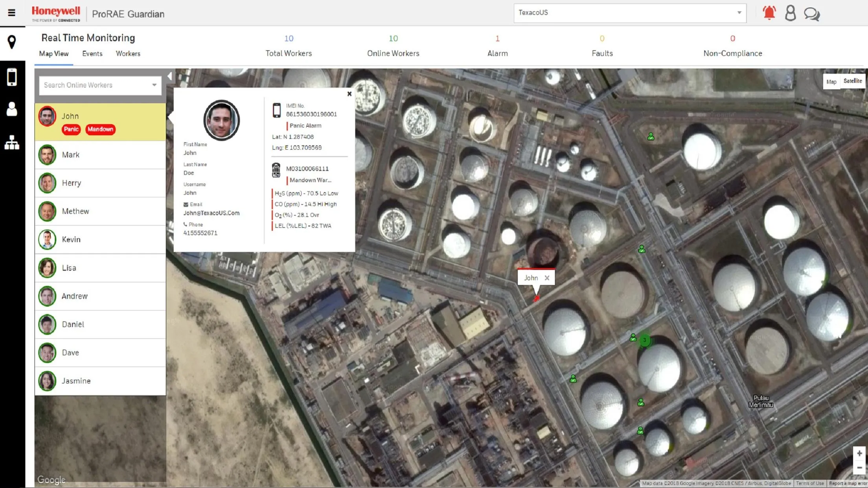Click John's red alarm marker on map
This screenshot has height=488, width=868.
(x=536, y=299)
